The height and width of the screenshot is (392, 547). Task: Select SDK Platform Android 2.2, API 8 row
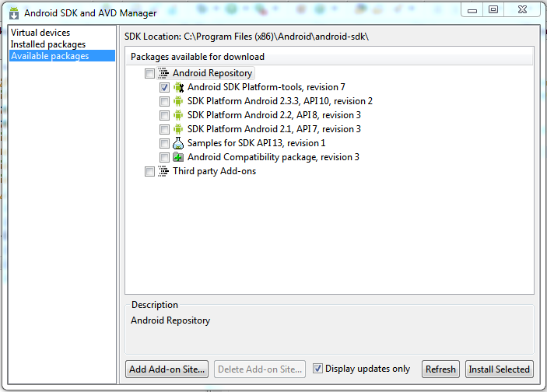(274, 115)
